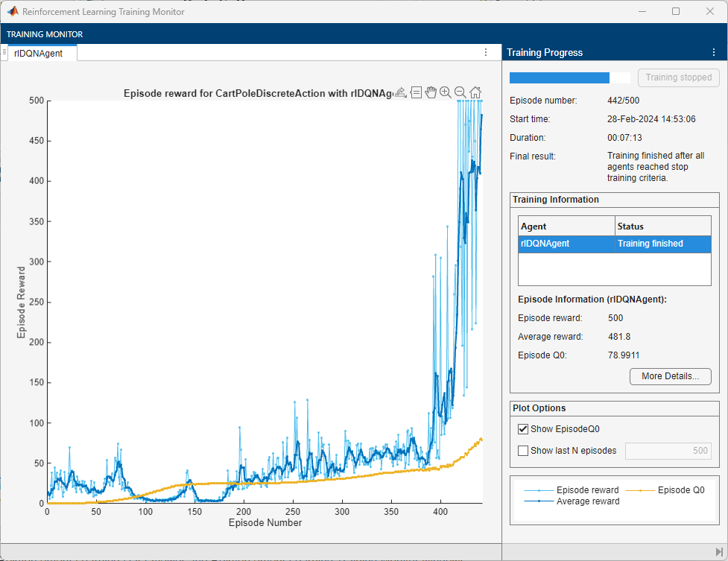Open the rlDQNAgent document area options menu

486,53
